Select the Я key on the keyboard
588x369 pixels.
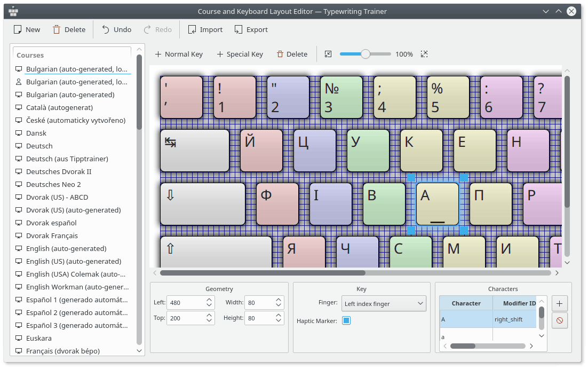[304, 252]
